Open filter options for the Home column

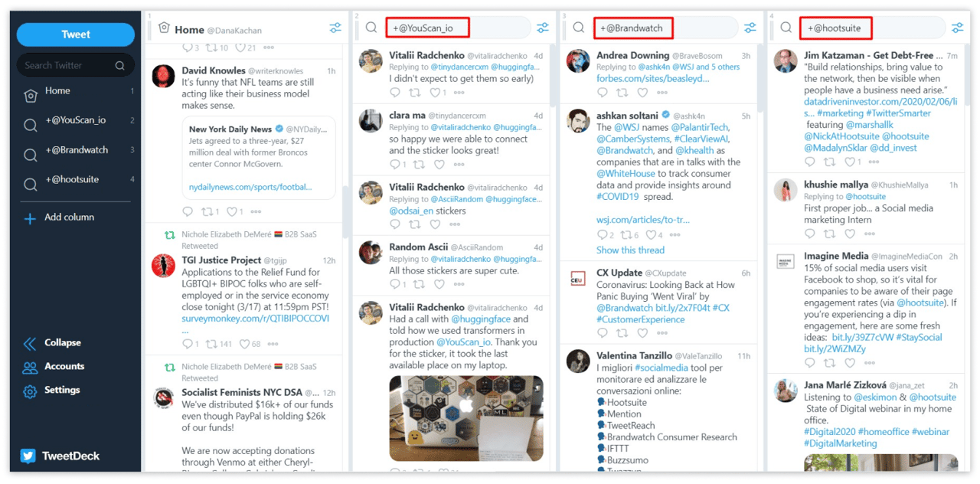pyautogui.click(x=335, y=27)
